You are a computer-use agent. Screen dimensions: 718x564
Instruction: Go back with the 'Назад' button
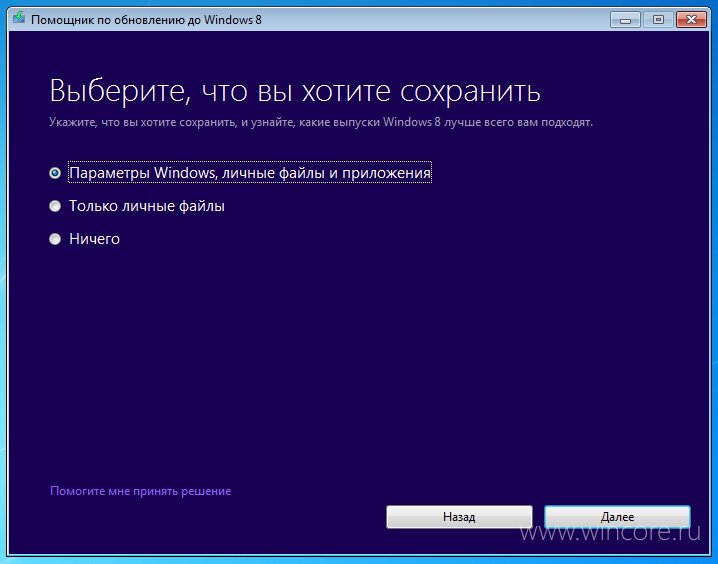459,517
